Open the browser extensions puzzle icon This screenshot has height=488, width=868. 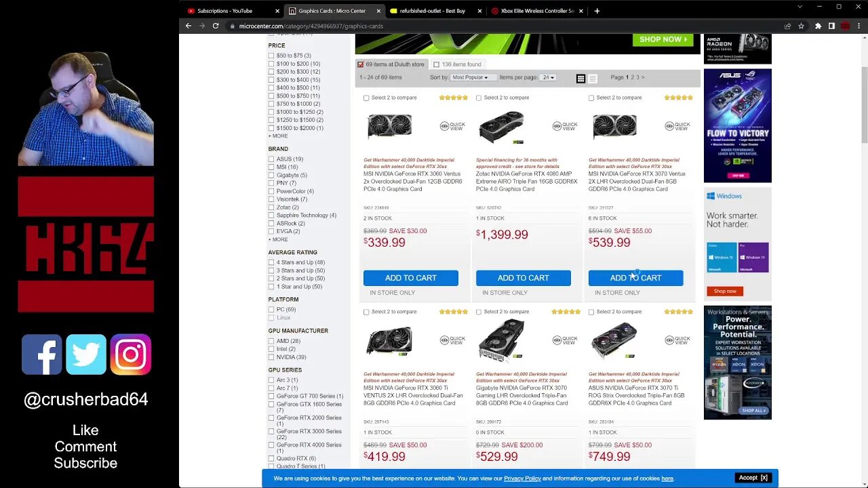tap(818, 26)
